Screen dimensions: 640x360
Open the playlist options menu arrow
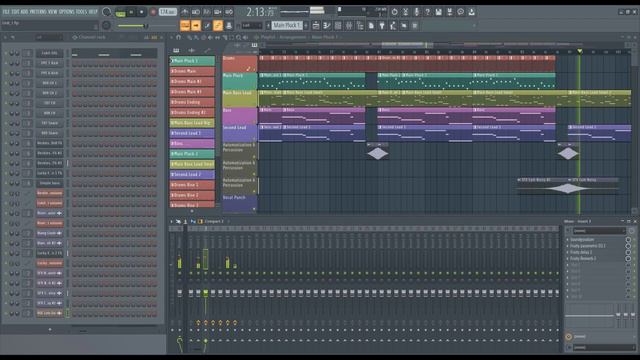(172, 37)
